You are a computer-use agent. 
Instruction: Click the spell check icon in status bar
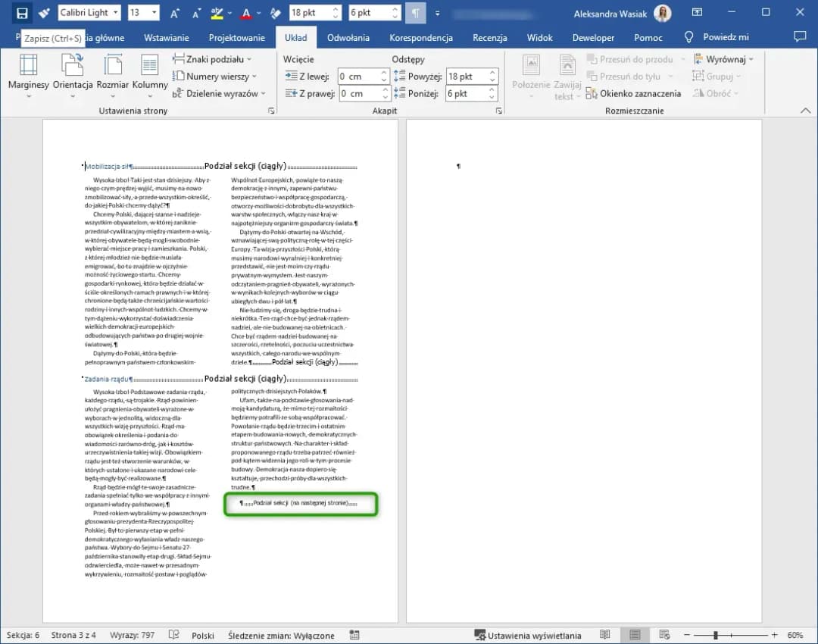pyautogui.click(x=173, y=635)
